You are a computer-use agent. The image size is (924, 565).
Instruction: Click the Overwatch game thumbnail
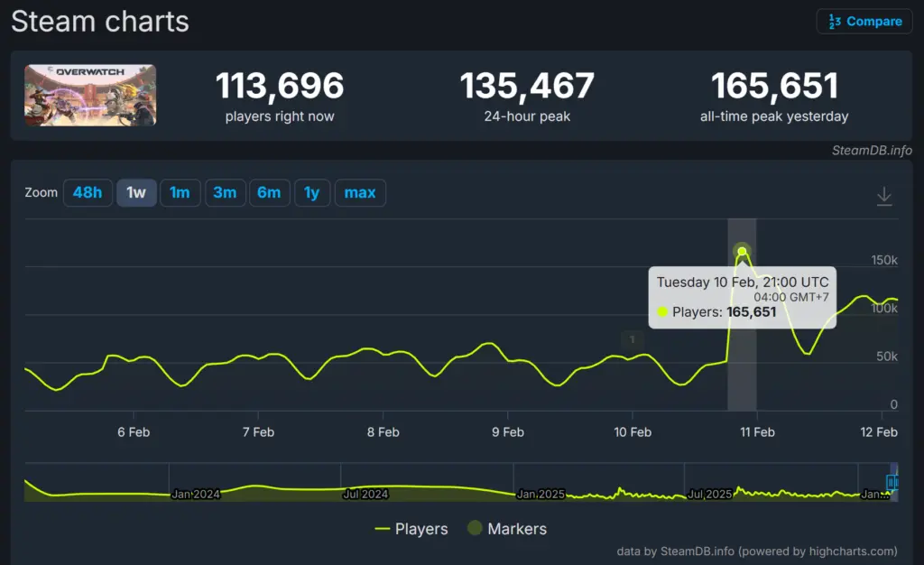(90, 95)
